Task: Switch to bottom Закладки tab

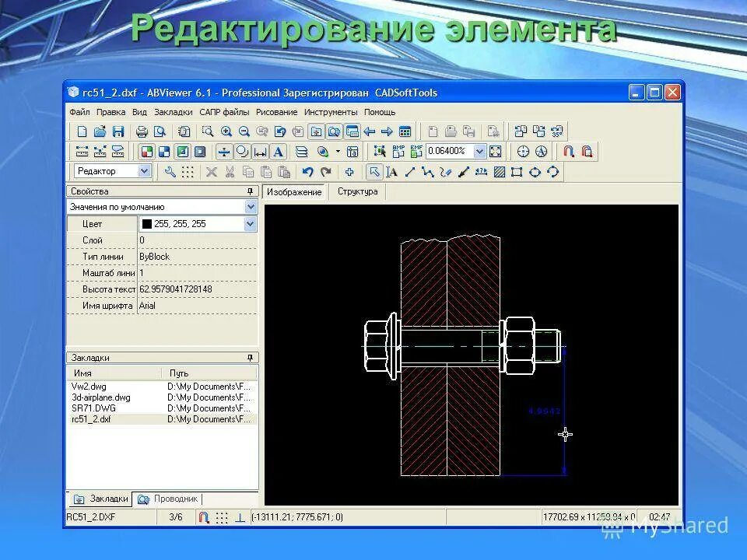Action: [x=101, y=499]
